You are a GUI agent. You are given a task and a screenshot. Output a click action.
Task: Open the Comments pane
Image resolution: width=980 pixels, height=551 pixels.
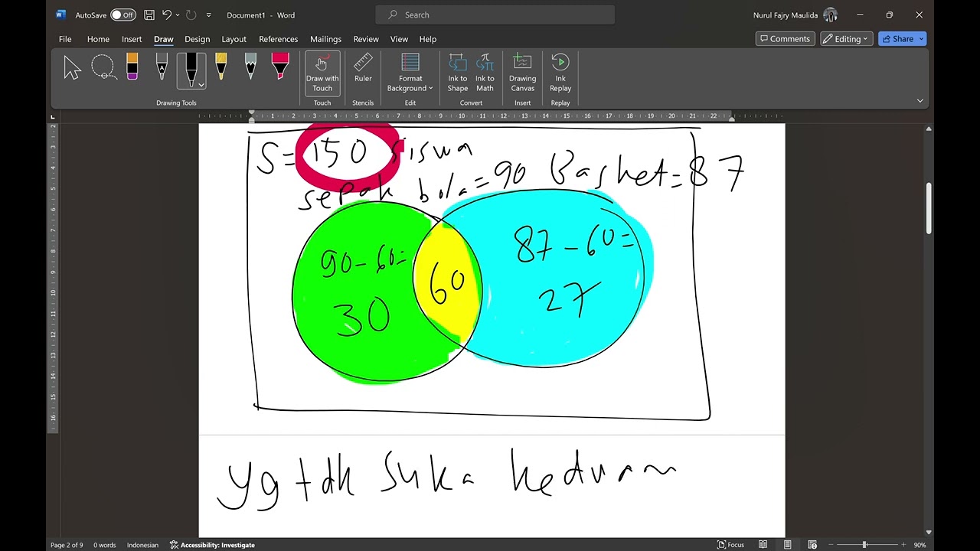[x=785, y=39]
